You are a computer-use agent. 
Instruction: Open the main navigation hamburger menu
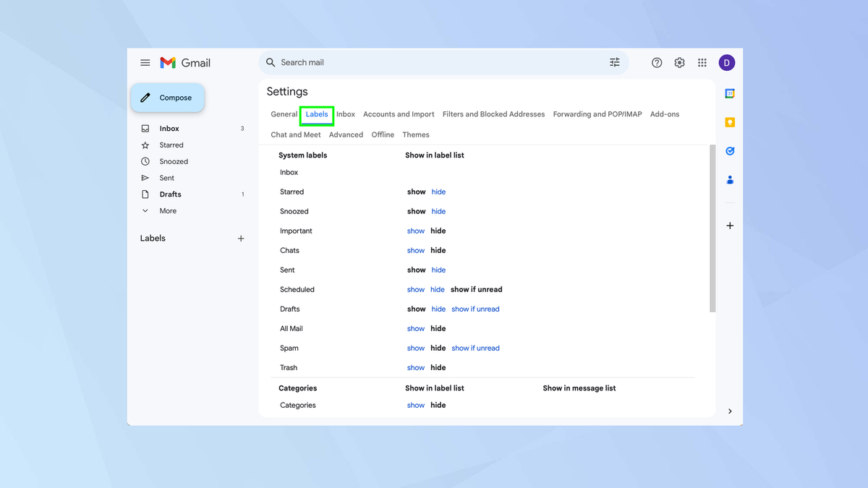pos(145,62)
